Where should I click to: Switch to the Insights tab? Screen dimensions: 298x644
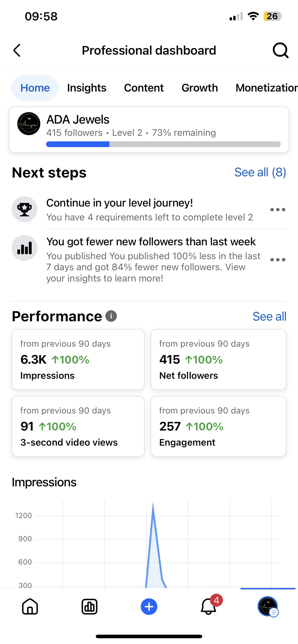click(x=87, y=88)
